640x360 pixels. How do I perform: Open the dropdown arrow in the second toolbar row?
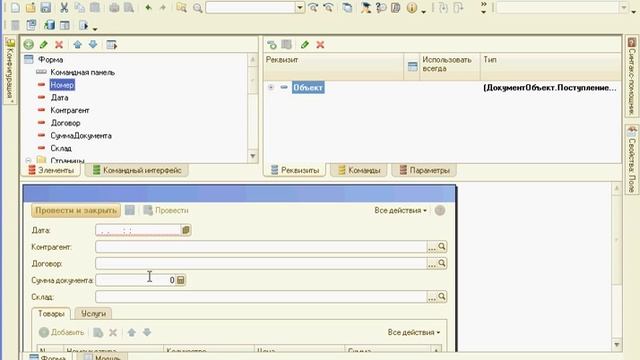(95, 29)
